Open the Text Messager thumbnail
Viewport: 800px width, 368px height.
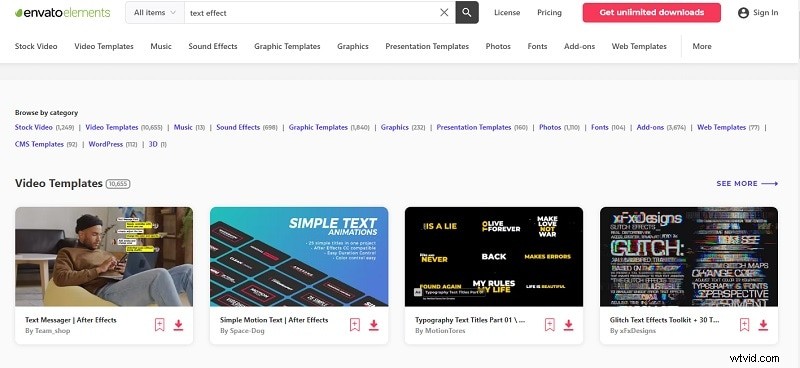[104, 256]
